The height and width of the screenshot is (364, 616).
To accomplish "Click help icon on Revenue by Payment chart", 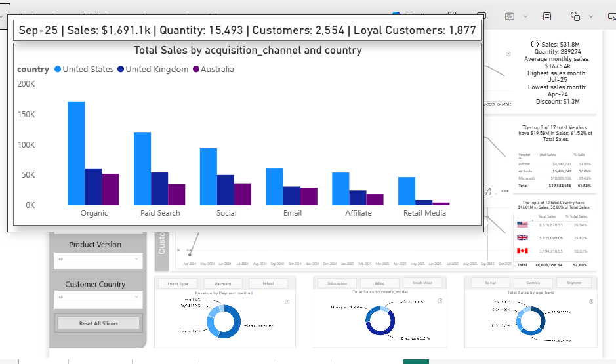I will point(287,302).
